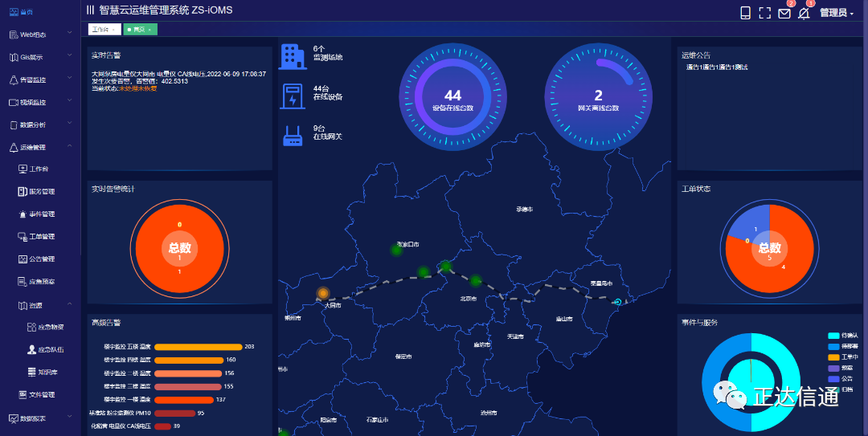The image size is (868, 436).
Task: Click the 天津市 label on the map
Action: click(x=515, y=336)
